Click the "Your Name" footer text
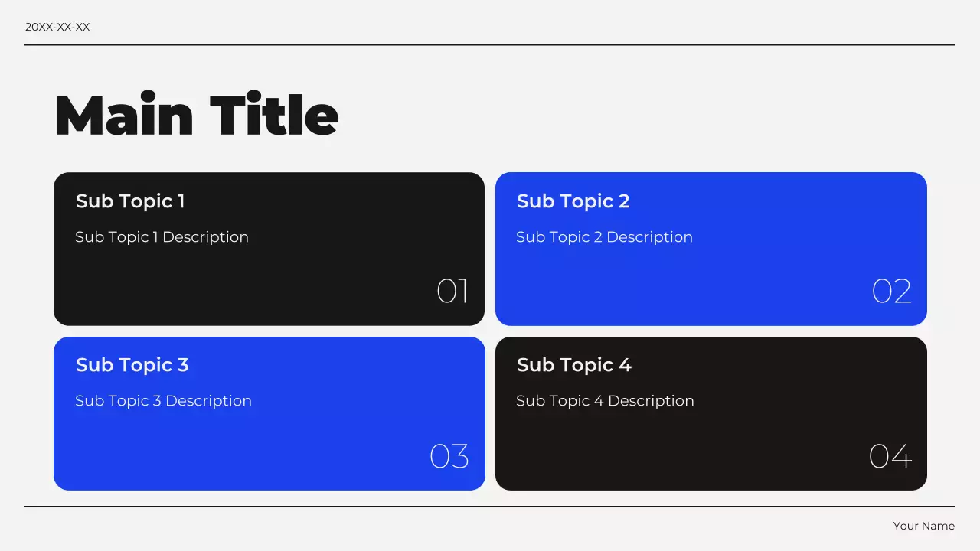The height and width of the screenshot is (551, 980). (x=923, y=526)
